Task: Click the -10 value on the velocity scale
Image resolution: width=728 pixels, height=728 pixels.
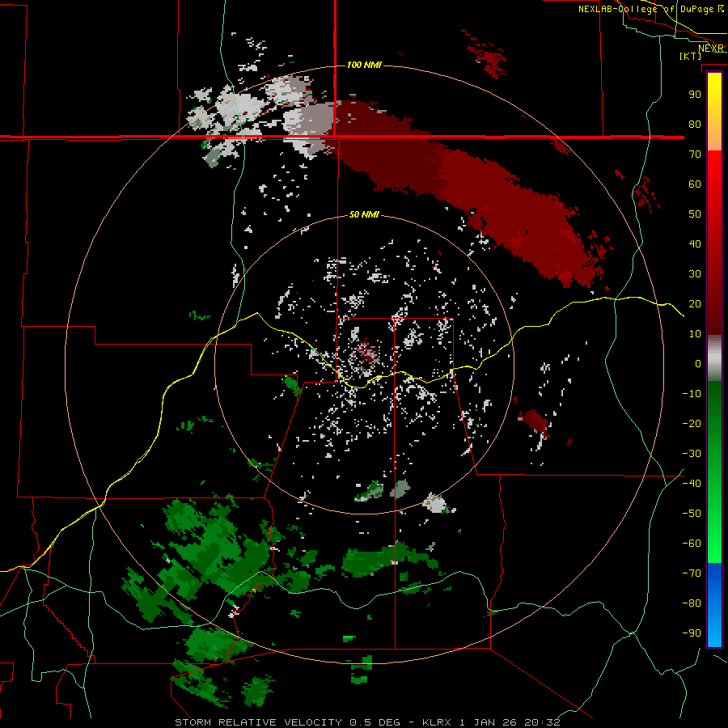Action: click(692, 394)
